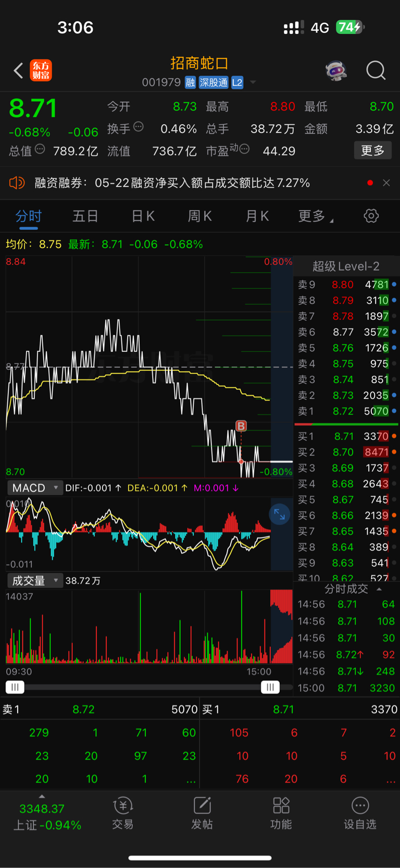This screenshot has width=400, height=868.
Task: Tap buy queue order 105
Action: tap(239, 732)
